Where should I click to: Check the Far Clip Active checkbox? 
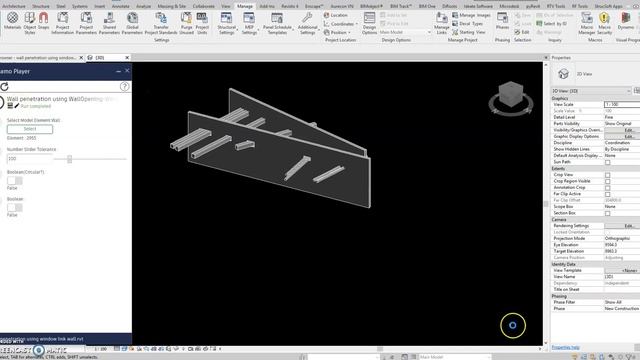point(607,194)
